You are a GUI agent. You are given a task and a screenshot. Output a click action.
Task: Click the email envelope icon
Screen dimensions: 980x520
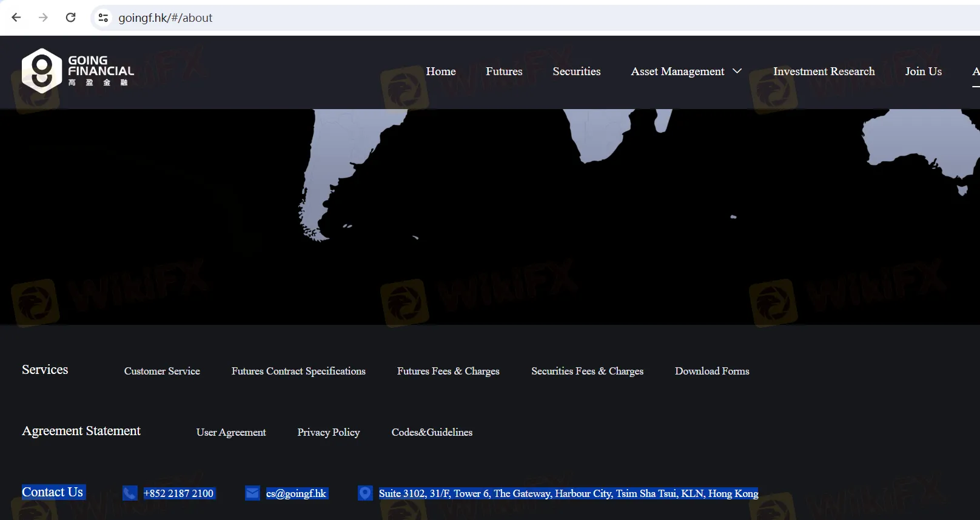[252, 493]
